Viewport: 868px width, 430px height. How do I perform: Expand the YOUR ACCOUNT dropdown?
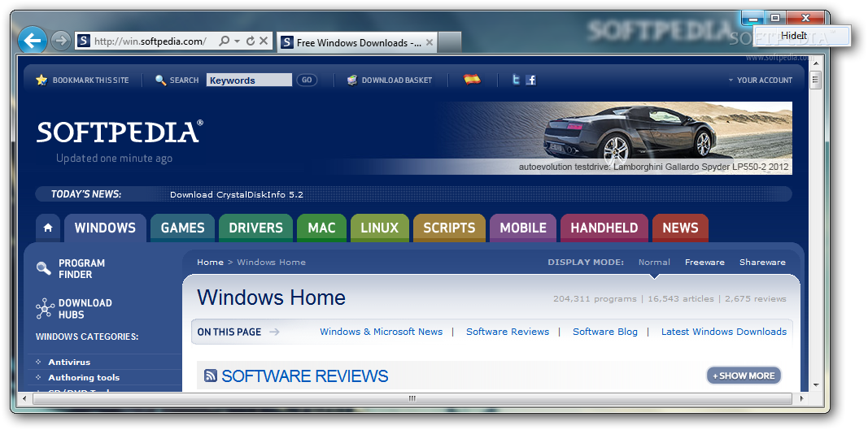(761, 80)
